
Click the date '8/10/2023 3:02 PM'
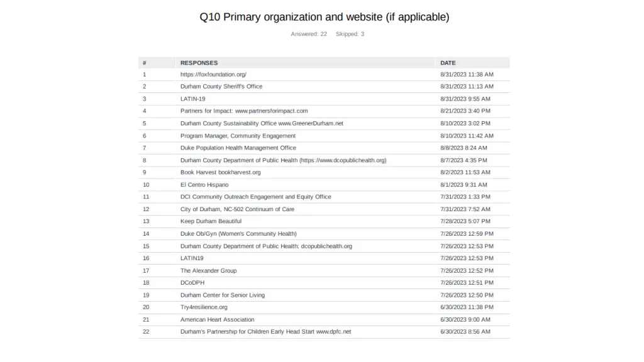465,123
